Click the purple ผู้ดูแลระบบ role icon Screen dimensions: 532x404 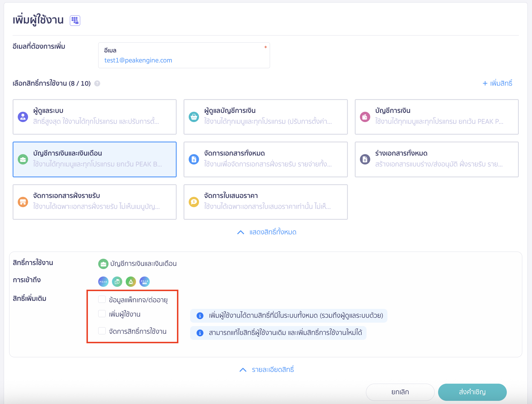(23, 117)
